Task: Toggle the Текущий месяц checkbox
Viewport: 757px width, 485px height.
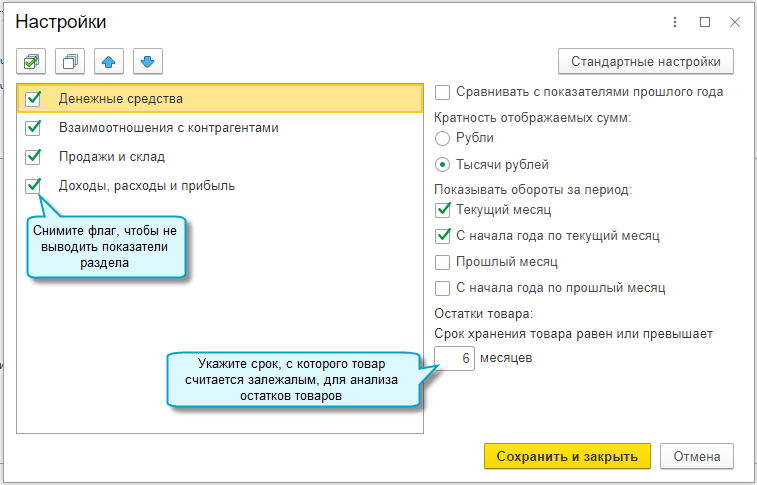Action: click(x=443, y=210)
